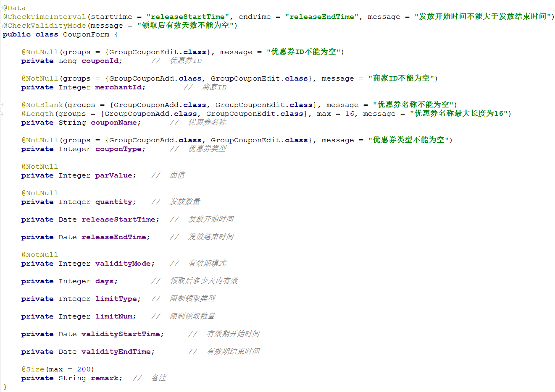This screenshot has height=392, width=555.
Task: Click the comment 领取后多少天有效
Action: [204, 281]
